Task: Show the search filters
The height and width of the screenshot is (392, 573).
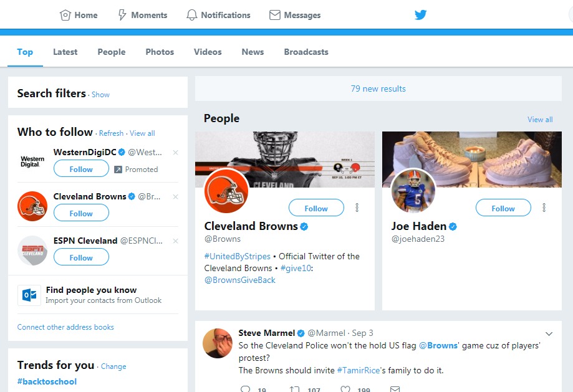Action: pos(100,95)
